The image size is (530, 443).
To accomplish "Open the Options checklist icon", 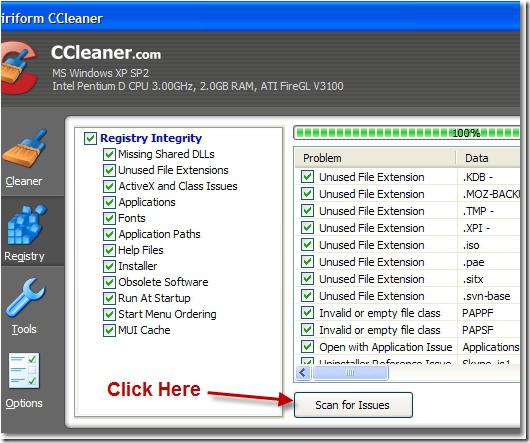I will click(24, 371).
